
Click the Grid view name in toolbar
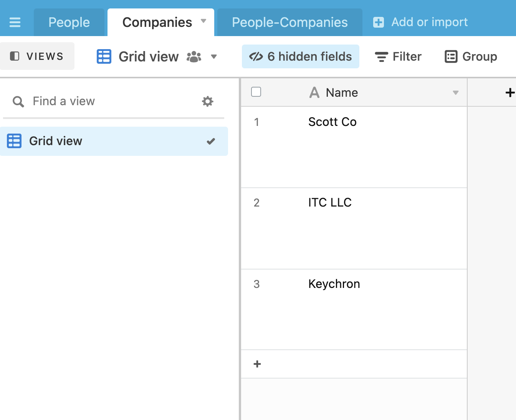[x=149, y=56]
